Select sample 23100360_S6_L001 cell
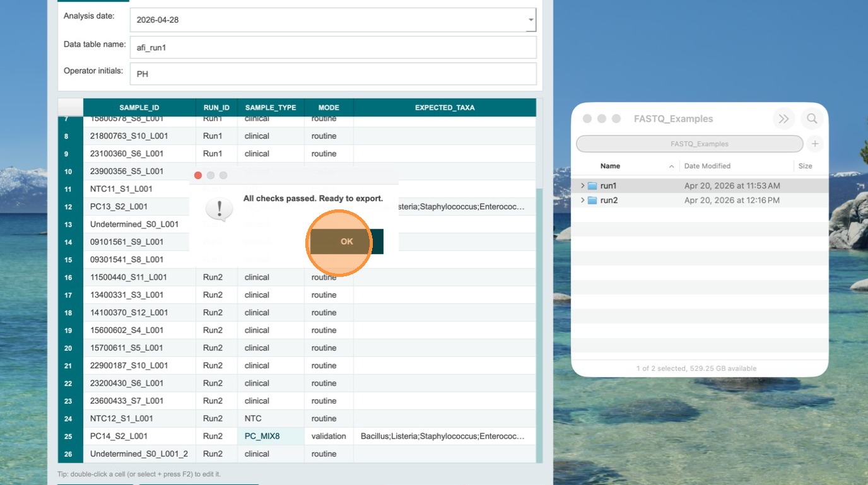 (x=139, y=154)
